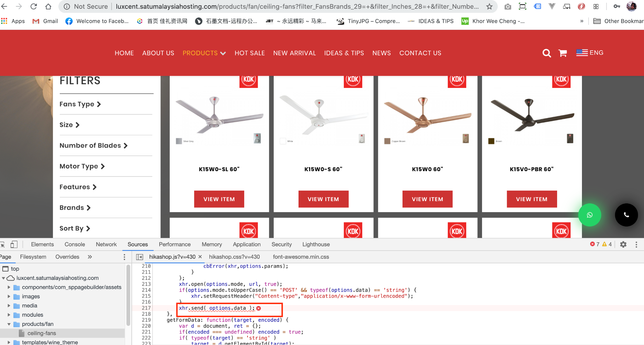Click the red error icon on line 217
The image size is (644, 345).
(x=259, y=308)
